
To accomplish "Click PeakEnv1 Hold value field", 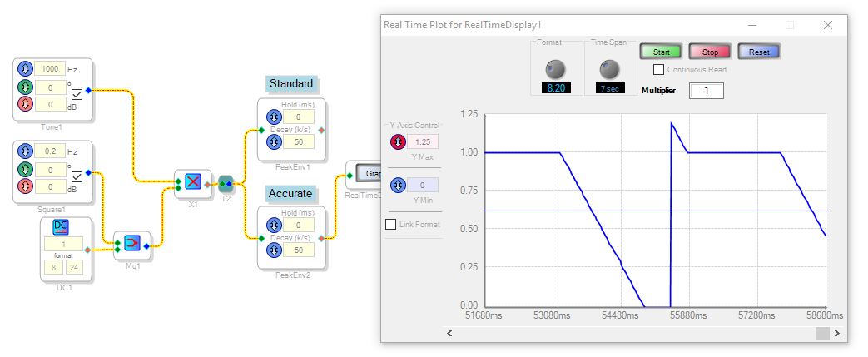I will pyautogui.click(x=299, y=117).
